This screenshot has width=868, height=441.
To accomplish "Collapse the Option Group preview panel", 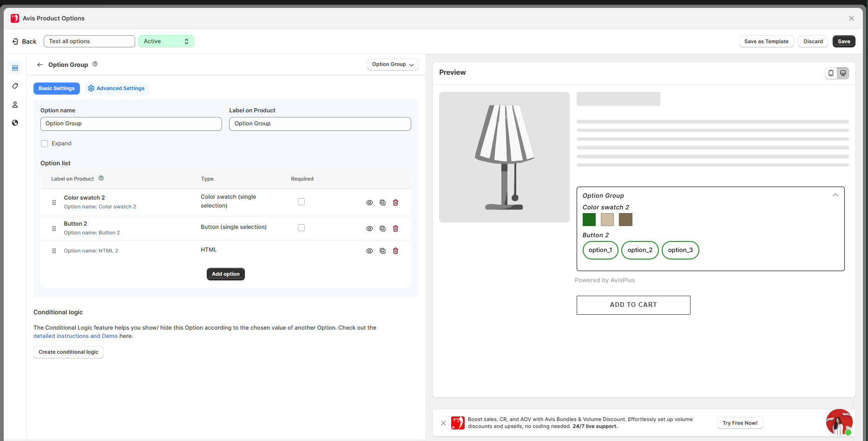I will 835,195.
